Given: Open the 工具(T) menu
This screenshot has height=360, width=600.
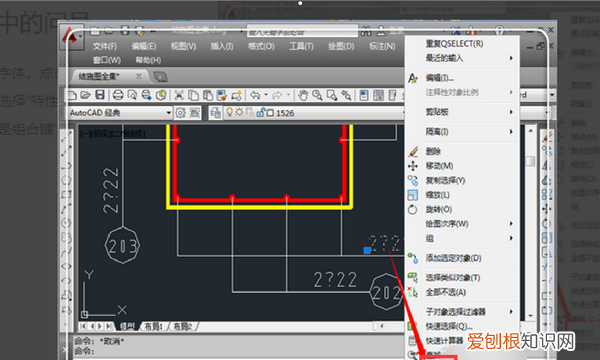Looking at the screenshot, I should coord(301,46).
